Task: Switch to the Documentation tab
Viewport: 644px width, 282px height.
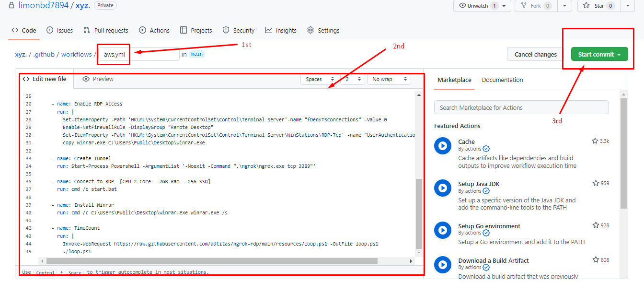Action: (502, 80)
